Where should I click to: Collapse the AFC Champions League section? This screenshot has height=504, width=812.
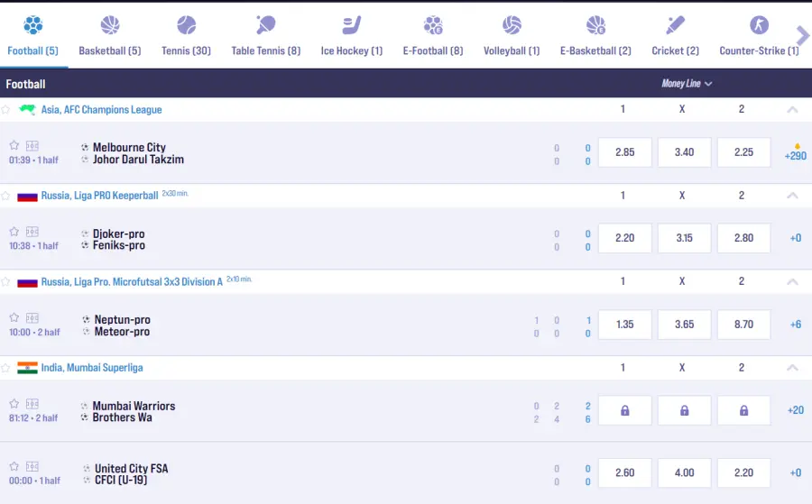coord(792,110)
